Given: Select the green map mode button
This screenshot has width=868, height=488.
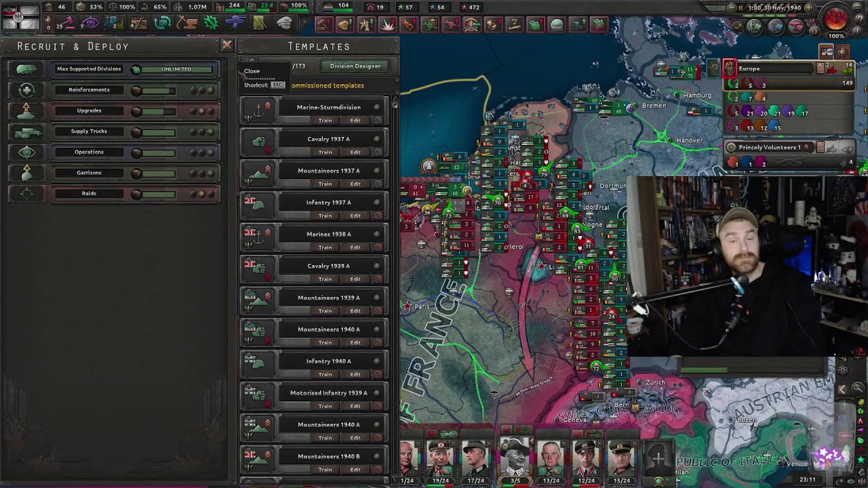Looking at the screenshot, I should [x=754, y=27].
